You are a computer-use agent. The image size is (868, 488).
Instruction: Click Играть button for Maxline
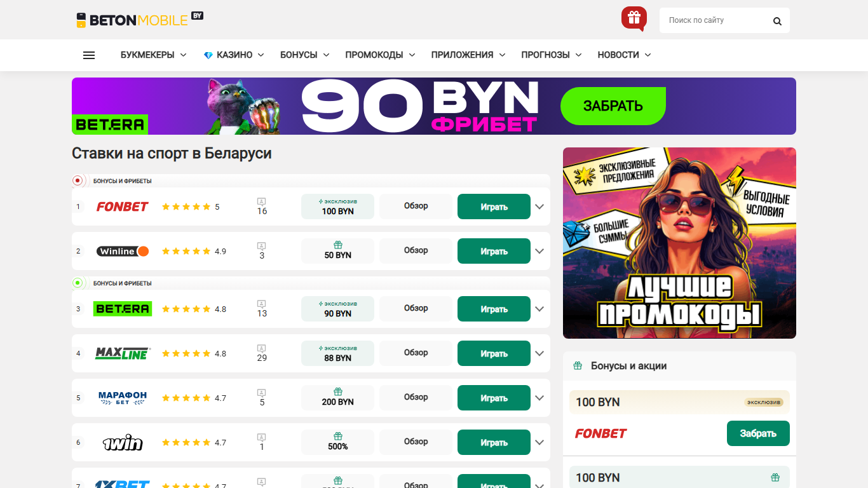(x=494, y=353)
